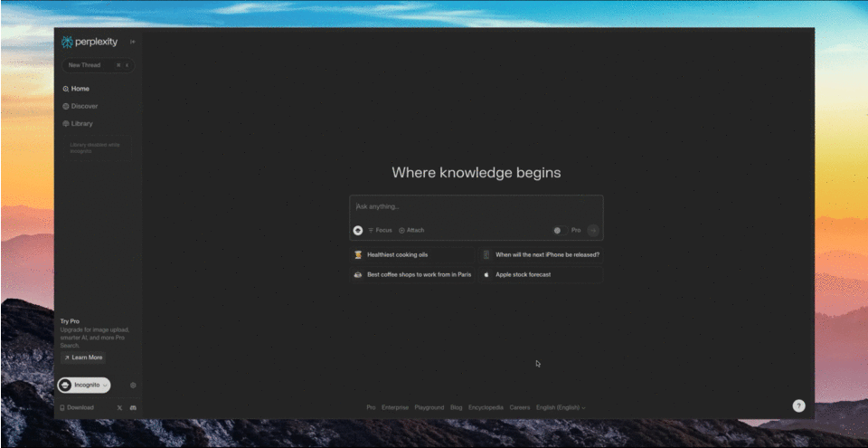Attach a file with the Attach button
Image resolution: width=868 pixels, height=448 pixels.
pyautogui.click(x=411, y=231)
